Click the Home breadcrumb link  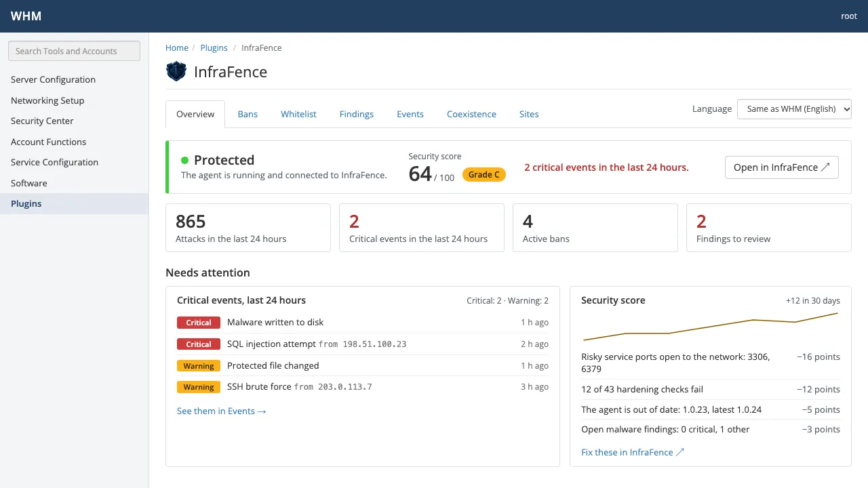tap(177, 48)
